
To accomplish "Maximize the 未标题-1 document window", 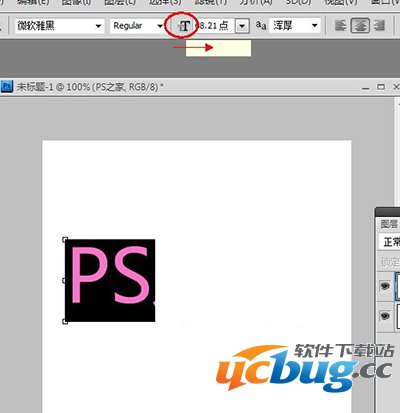I will pos(381,87).
